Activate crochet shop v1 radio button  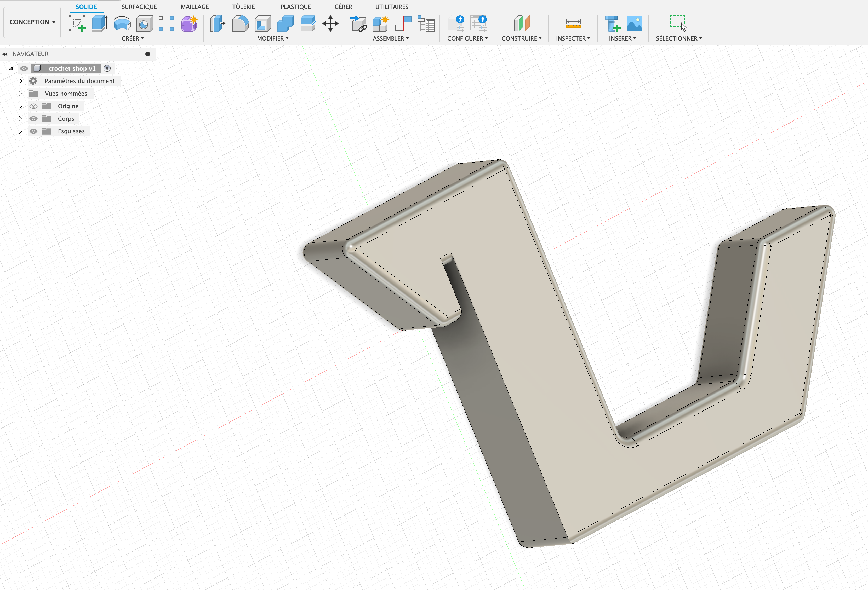(x=107, y=68)
